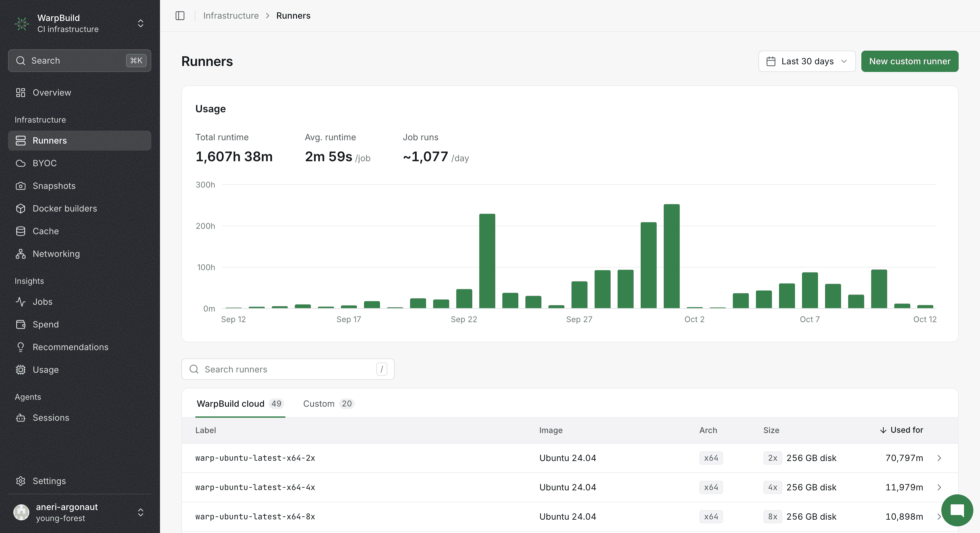Click the 11,979m usage value
980x533 pixels.
pos(904,487)
